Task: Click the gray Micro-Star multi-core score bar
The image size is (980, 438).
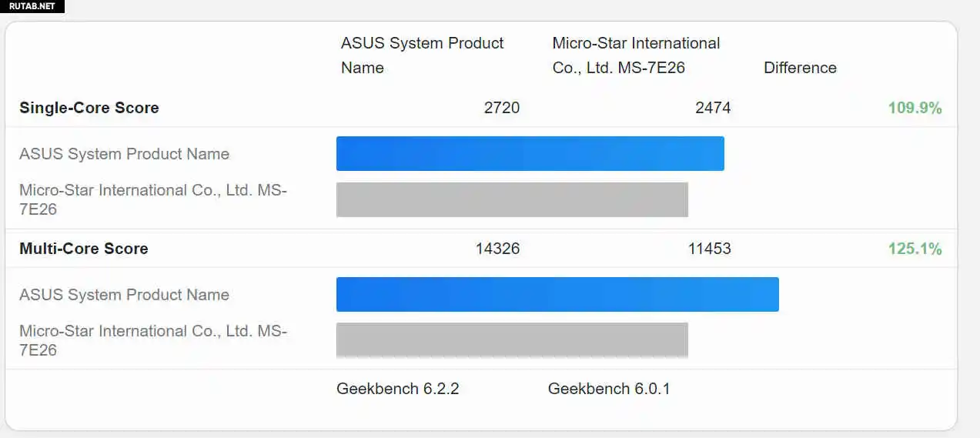Action: pos(512,339)
